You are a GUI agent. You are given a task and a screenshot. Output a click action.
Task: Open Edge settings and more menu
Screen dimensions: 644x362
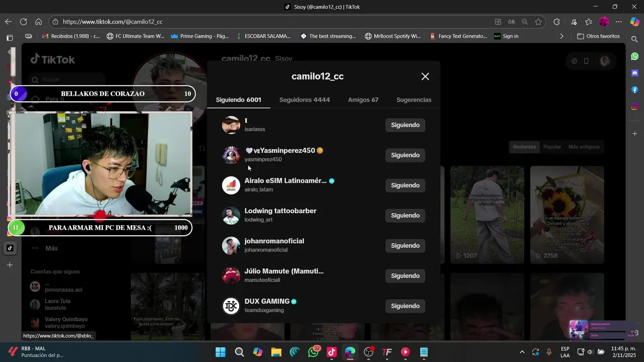click(x=619, y=22)
